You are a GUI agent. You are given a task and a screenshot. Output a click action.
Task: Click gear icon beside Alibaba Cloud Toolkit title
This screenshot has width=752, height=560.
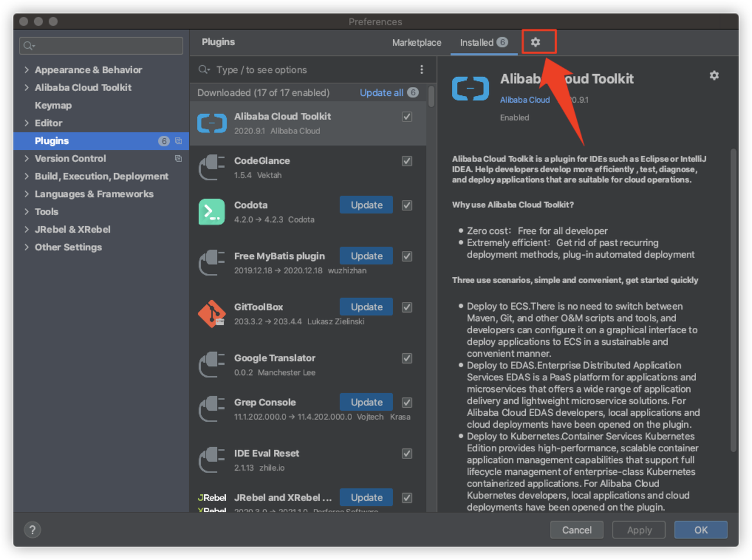(714, 75)
